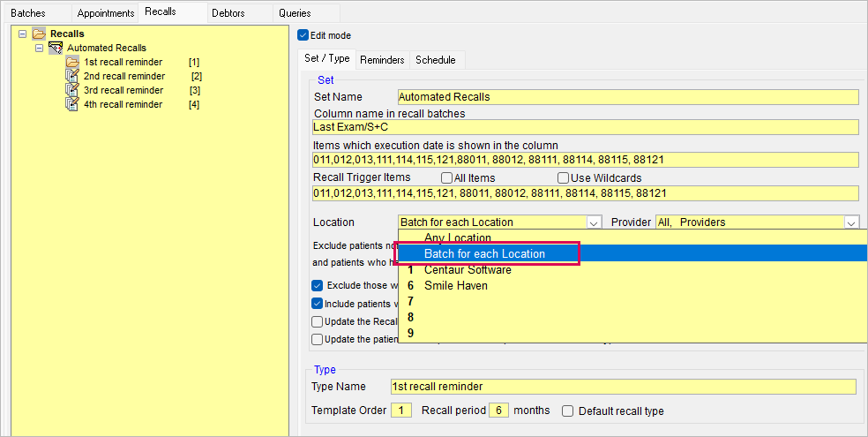Select the 2nd recall reminder tree item
Screen dimensions: 868x437
(124, 76)
